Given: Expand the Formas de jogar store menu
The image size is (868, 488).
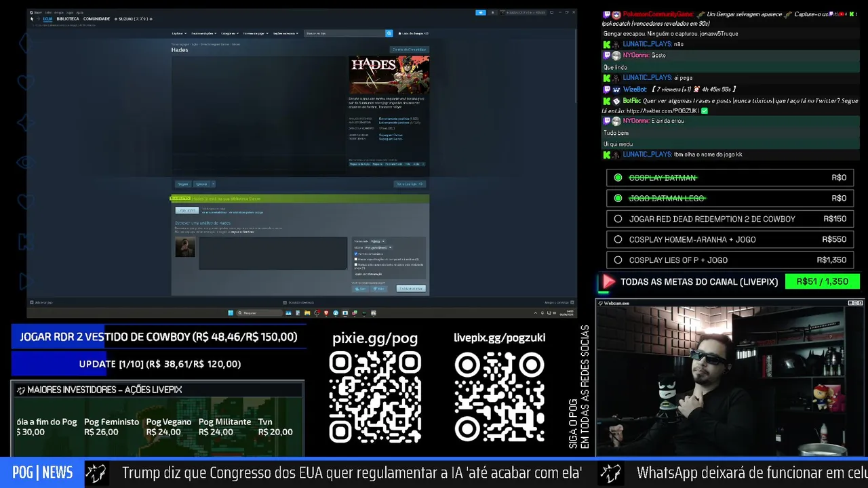Looking at the screenshot, I should 256,33.
